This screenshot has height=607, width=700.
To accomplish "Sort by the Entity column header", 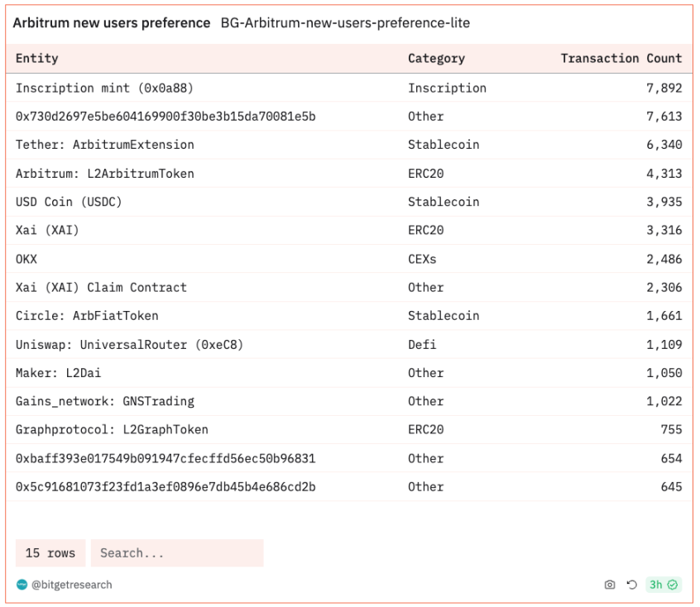I will (37, 59).
